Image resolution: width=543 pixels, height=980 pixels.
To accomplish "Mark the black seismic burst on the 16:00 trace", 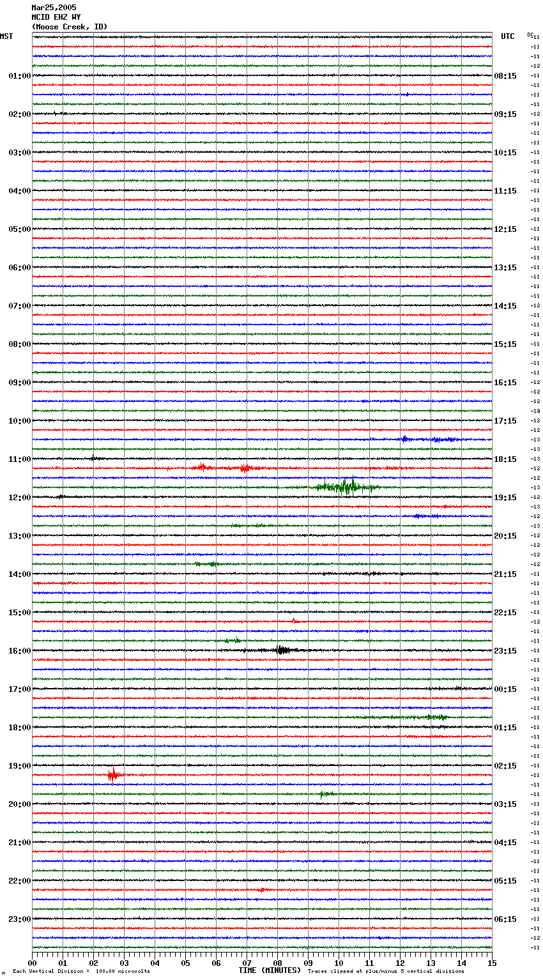I will coord(282,650).
